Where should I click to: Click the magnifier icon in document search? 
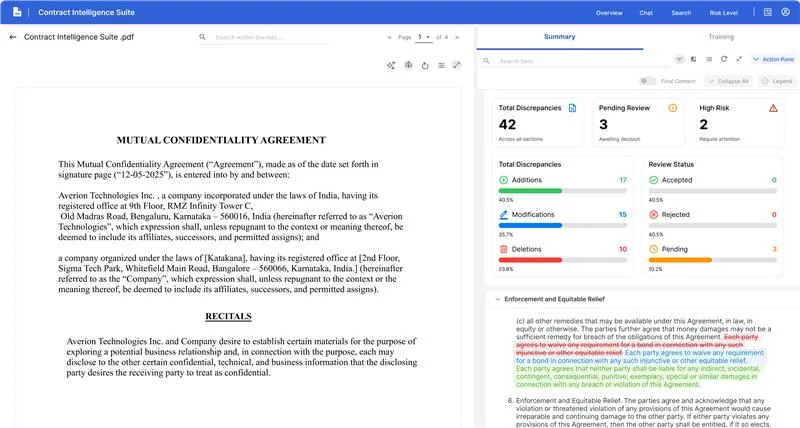tap(203, 37)
